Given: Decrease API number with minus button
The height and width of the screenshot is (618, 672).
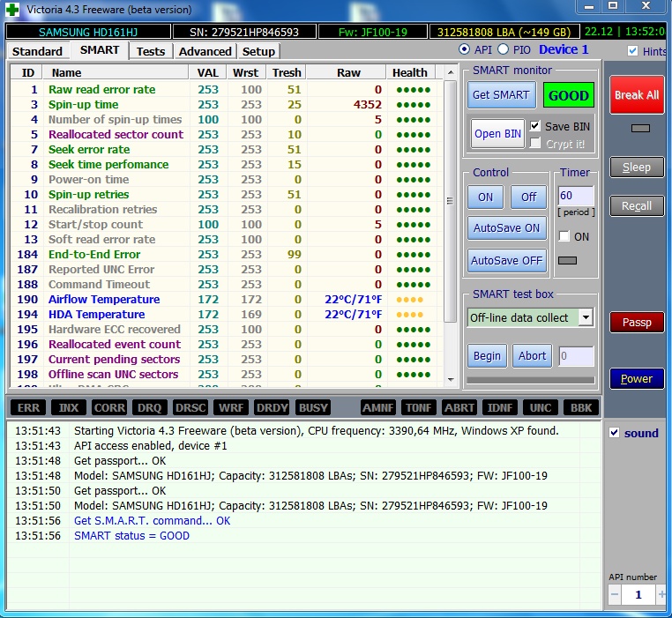Looking at the screenshot, I should click(615, 594).
